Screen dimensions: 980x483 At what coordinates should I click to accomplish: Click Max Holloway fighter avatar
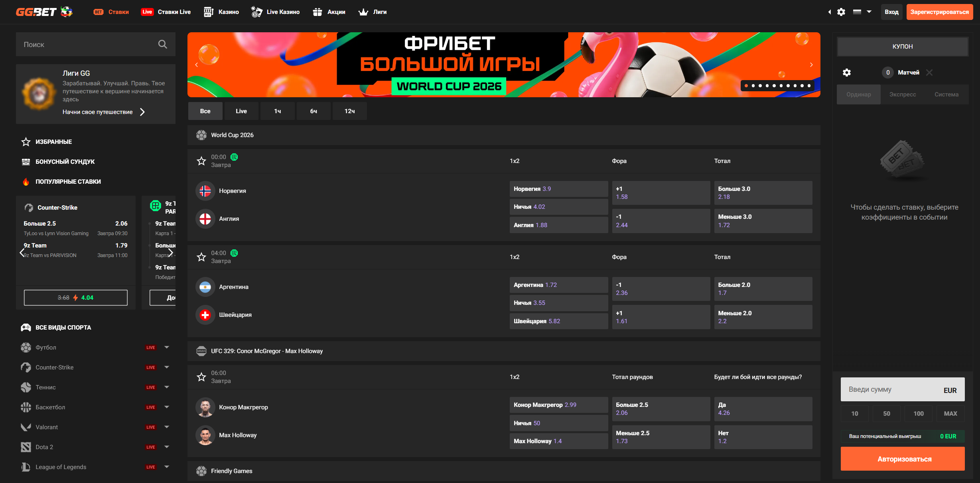205,435
